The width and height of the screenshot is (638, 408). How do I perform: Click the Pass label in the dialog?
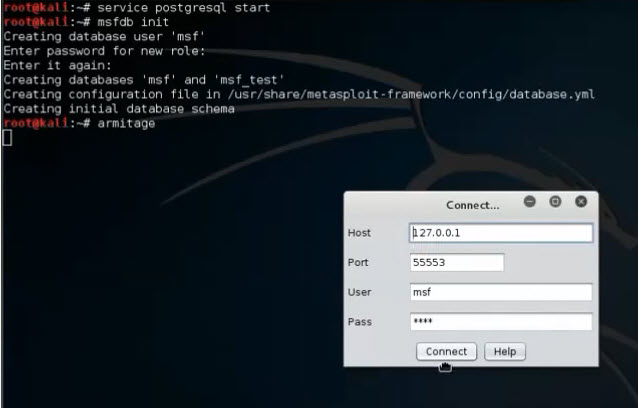[x=360, y=322]
